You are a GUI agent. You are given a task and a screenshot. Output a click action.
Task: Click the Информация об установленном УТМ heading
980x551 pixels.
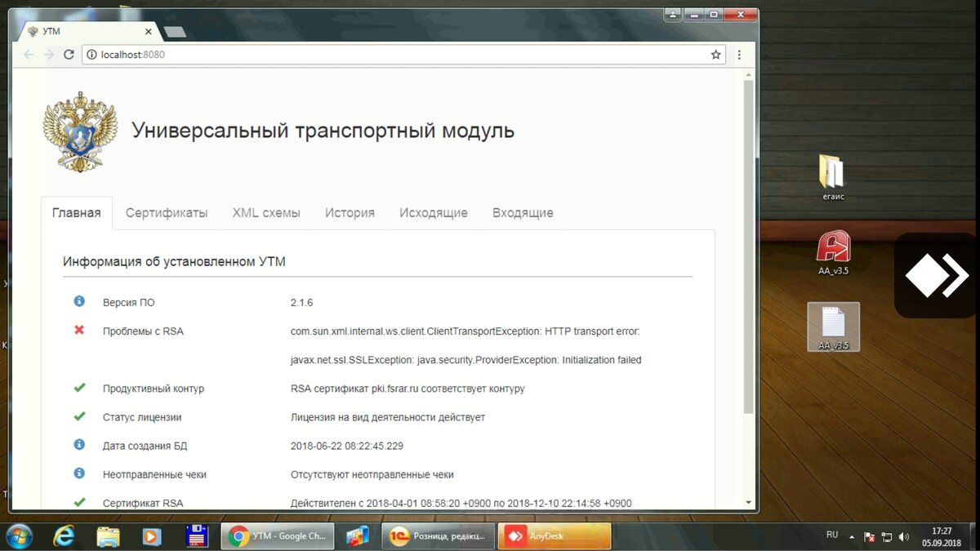174,262
